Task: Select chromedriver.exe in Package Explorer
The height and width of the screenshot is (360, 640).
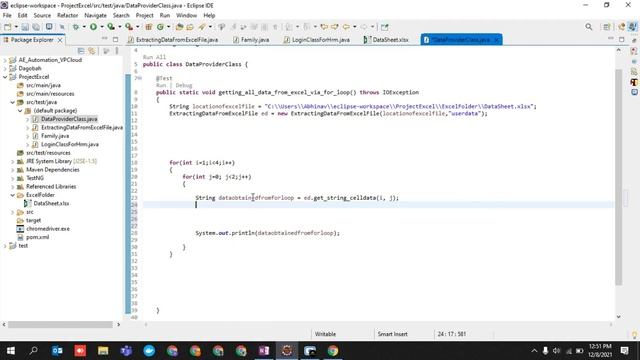Action: pyautogui.click(x=48, y=229)
